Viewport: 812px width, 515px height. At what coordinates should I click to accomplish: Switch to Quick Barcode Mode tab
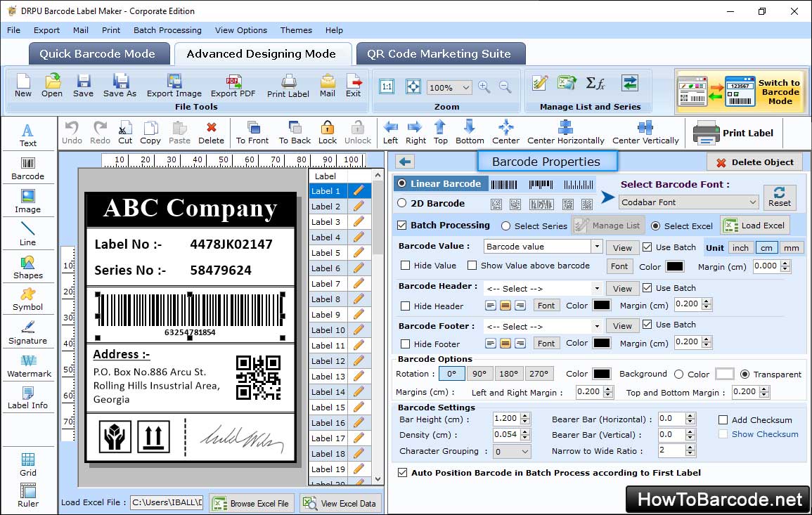(x=98, y=54)
